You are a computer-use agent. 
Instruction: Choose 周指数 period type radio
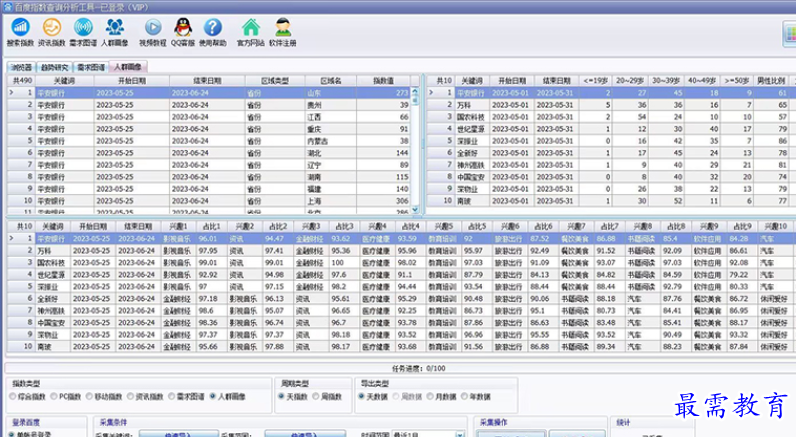point(327,396)
